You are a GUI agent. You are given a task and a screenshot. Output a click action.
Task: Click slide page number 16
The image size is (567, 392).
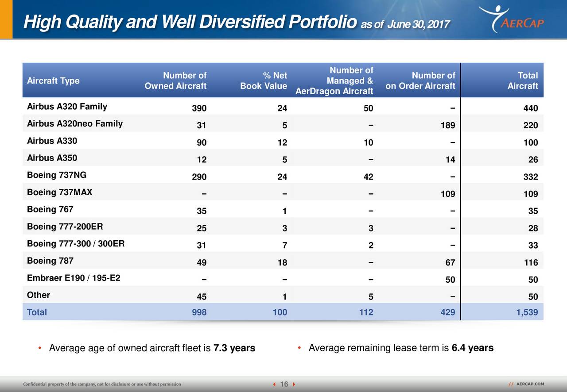click(284, 384)
